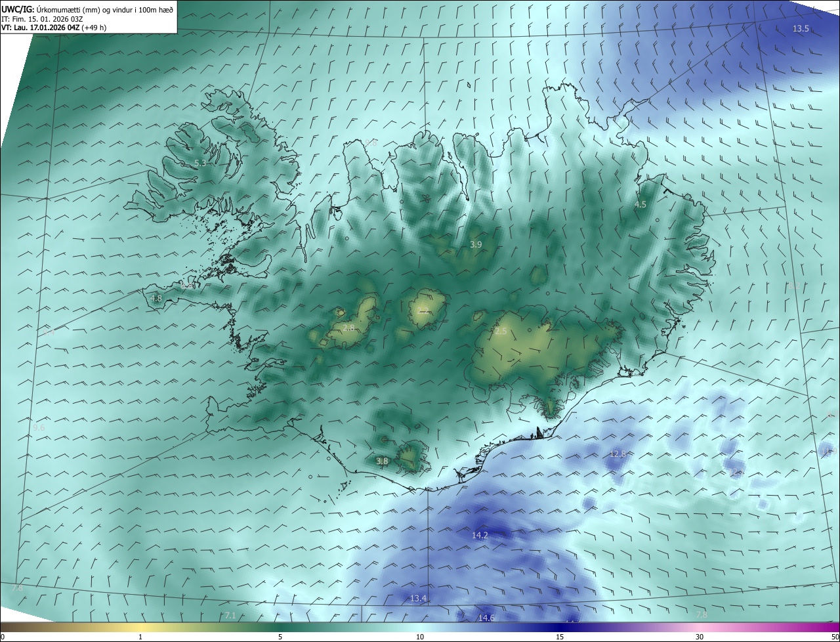Click the colorbar tick label 1
This screenshot has width=840, height=642.
(x=140, y=637)
